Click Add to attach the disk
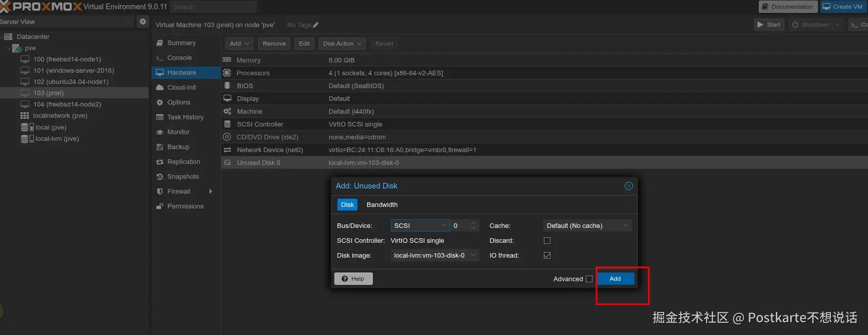The height and width of the screenshot is (335, 868). pos(615,279)
